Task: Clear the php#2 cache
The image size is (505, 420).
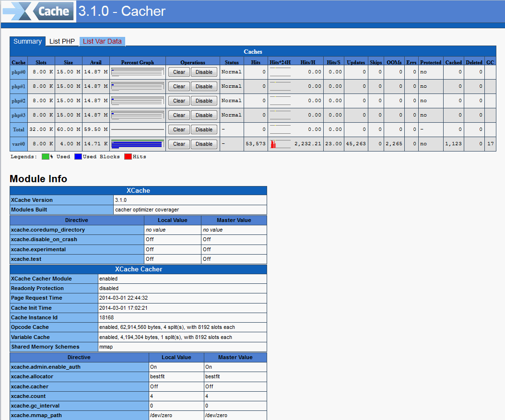Action: click(179, 101)
